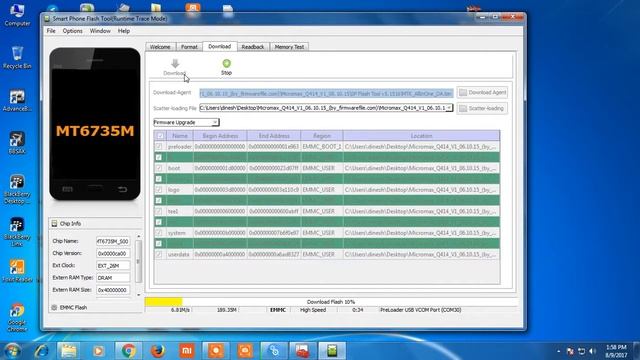Click the yellow Download Flash progress bar
The height and width of the screenshot is (360, 640).
pos(163,302)
